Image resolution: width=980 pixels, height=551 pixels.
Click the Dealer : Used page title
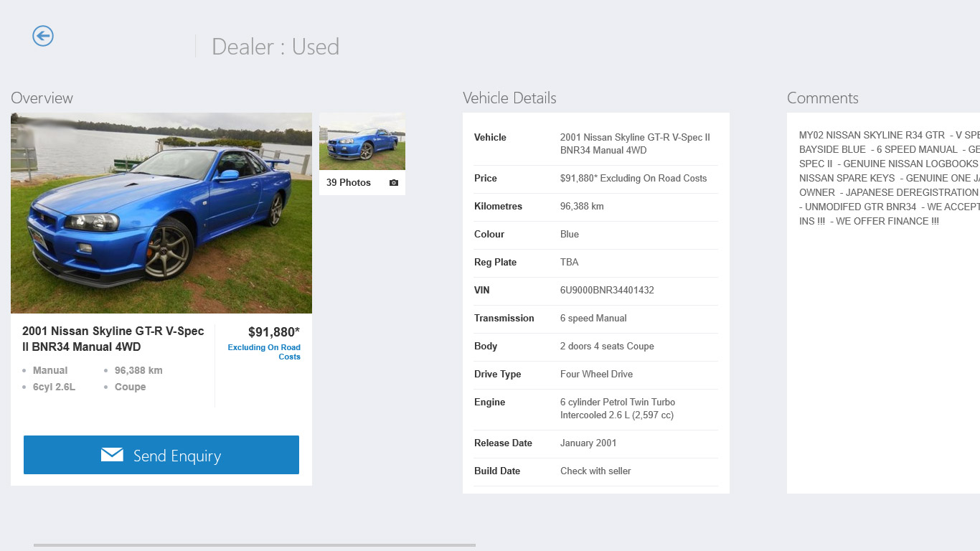point(275,47)
